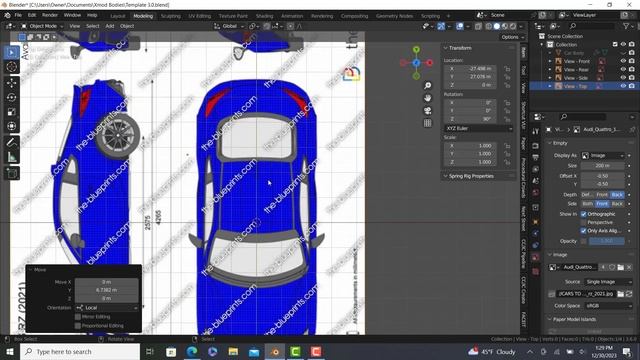Viewport: 640px width, 360px height.
Task: Activate the Scale tool
Action: pyautogui.click(x=11, y=112)
